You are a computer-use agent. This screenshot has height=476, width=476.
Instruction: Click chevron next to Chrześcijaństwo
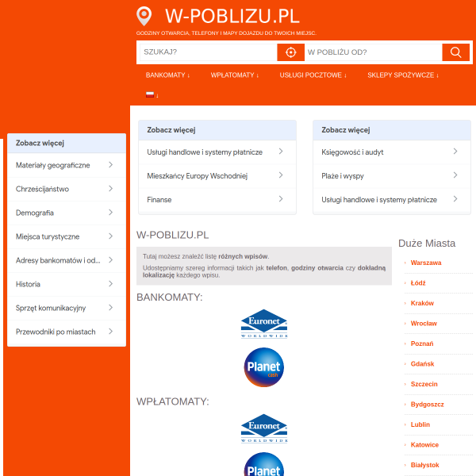[110, 189]
